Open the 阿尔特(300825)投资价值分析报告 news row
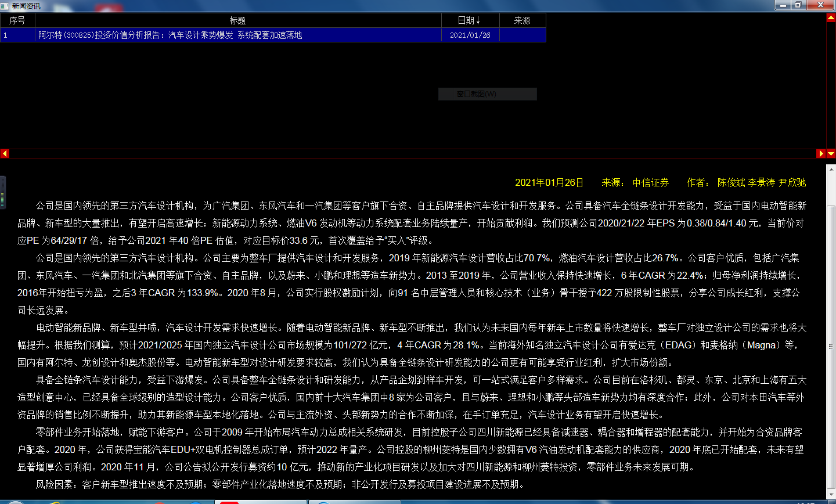The height and width of the screenshot is (504, 836). [273, 35]
